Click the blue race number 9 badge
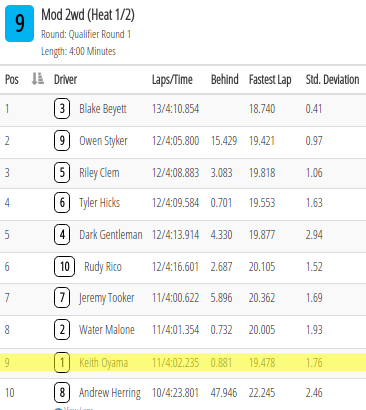Image resolution: width=366 pixels, height=410 pixels. (x=19, y=23)
